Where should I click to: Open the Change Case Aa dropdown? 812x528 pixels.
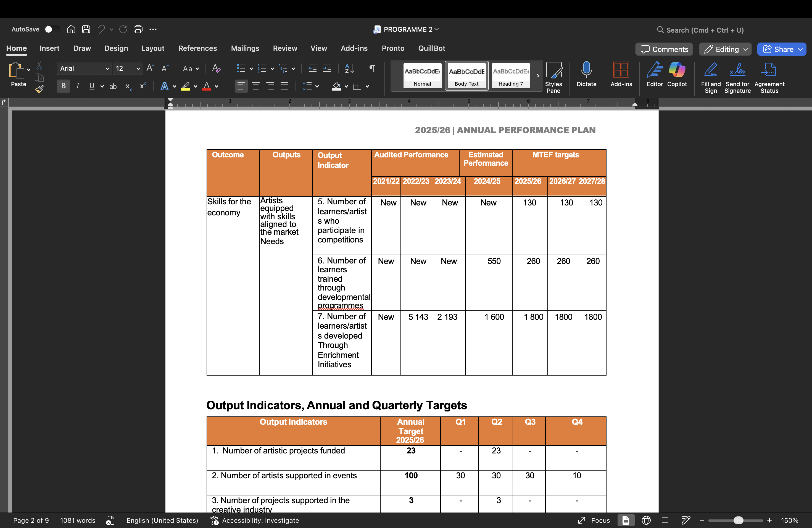[191, 68]
